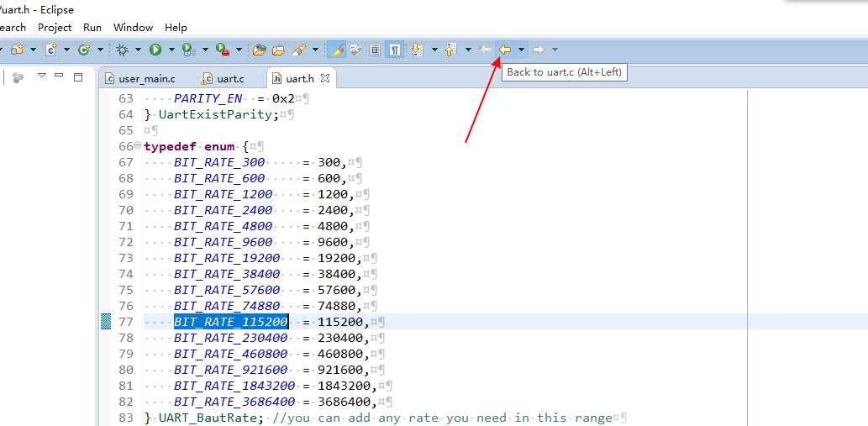Toggle Show Whitespace Characters pilcrow
This screenshot has height=426, width=868.
click(x=395, y=50)
